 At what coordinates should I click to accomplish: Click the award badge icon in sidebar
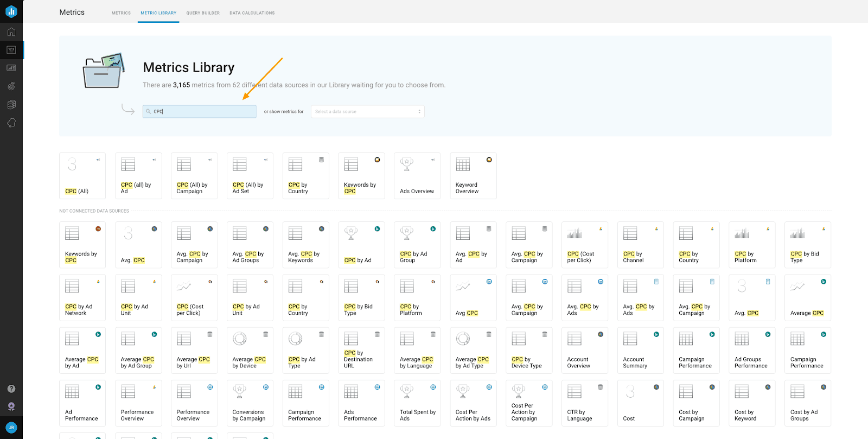11,407
